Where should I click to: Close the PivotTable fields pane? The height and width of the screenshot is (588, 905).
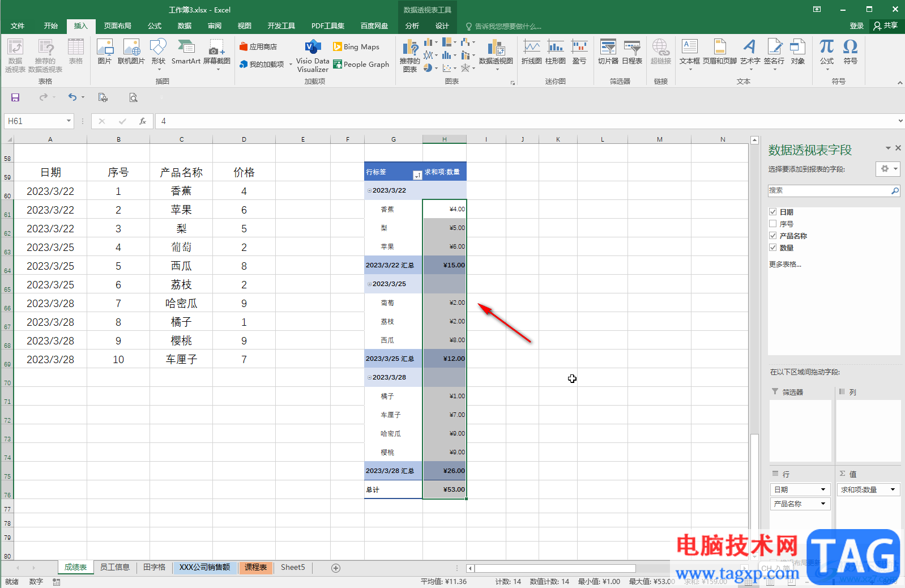tap(898, 148)
